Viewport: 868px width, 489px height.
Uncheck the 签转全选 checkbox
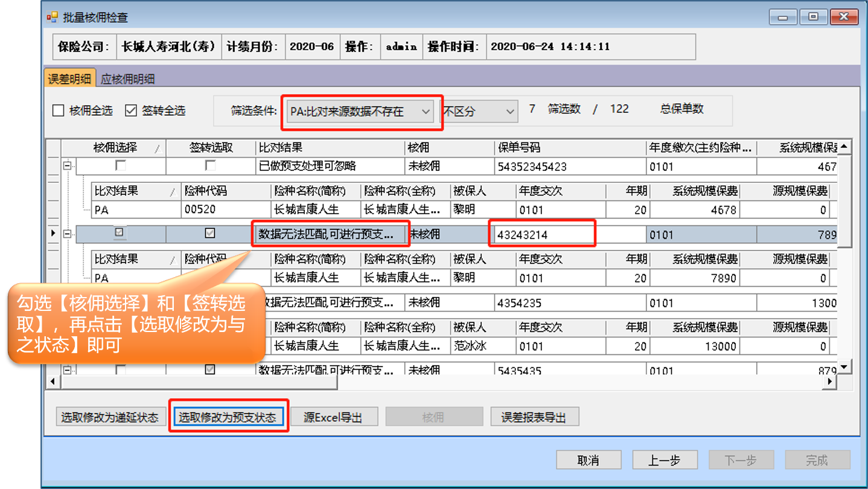point(131,110)
